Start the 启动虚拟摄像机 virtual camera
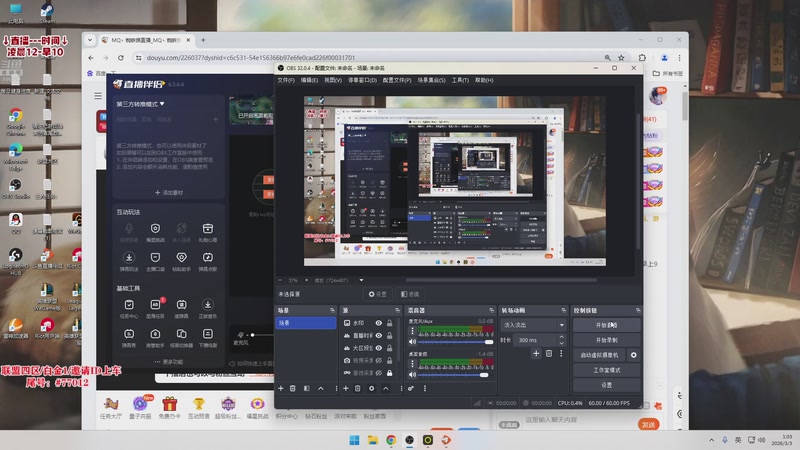The image size is (800, 450). (599, 355)
